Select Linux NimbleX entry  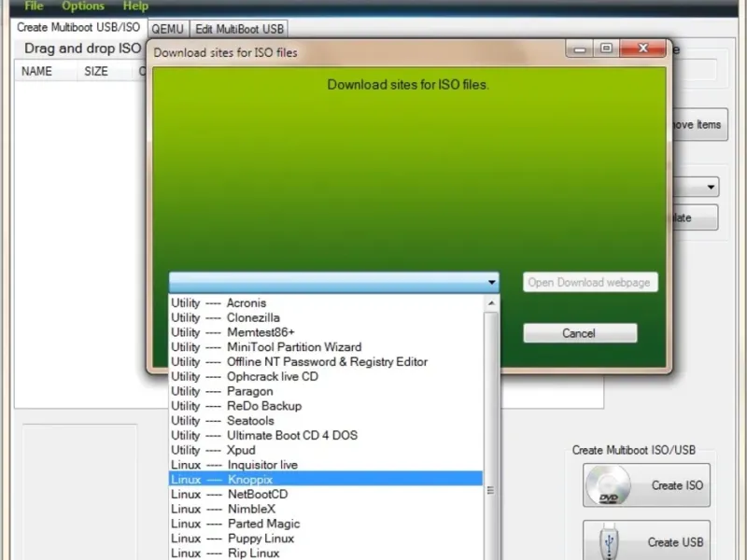tap(326, 509)
